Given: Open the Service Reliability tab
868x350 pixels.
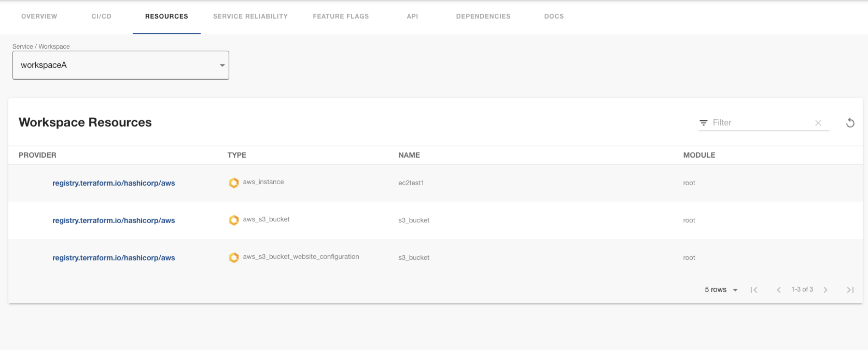Looking at the screenshot, I should coord(250,16).
